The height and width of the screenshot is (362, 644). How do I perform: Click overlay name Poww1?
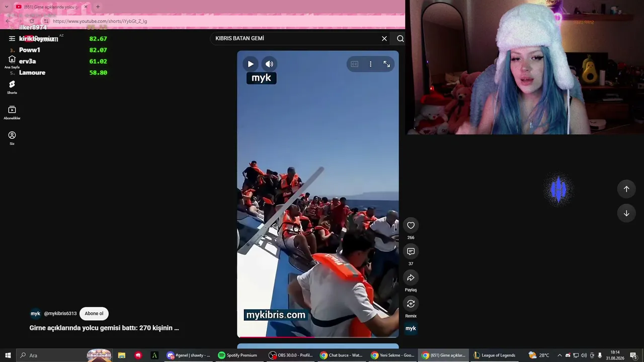point(30,50)
